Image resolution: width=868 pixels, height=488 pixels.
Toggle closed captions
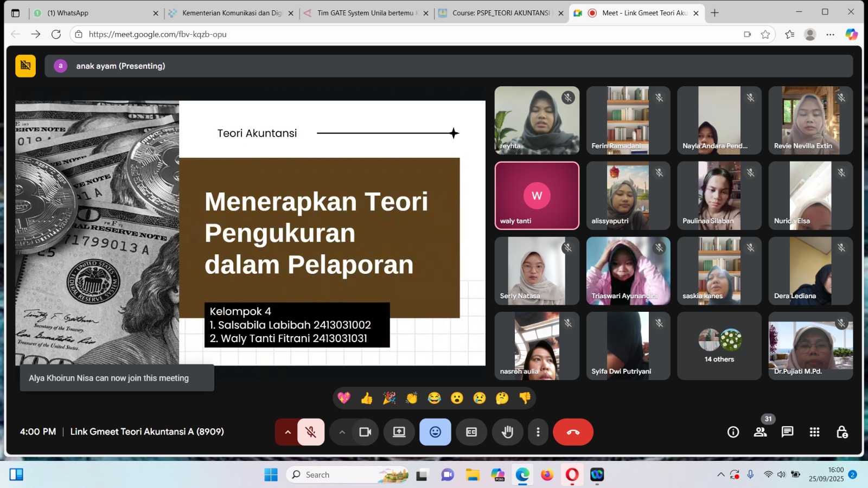pyautogui.click(x=471, y=432)
